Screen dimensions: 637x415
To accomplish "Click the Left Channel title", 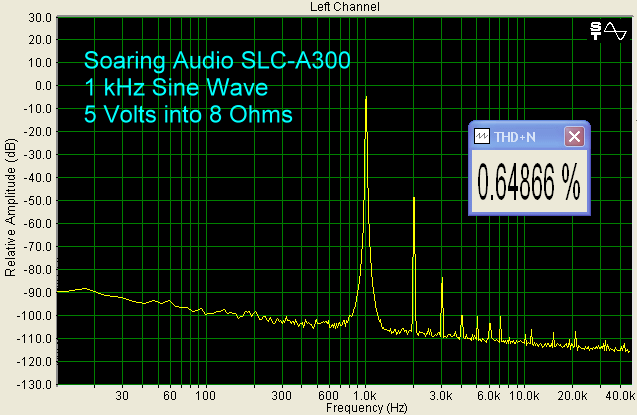I will coord(344,6).
